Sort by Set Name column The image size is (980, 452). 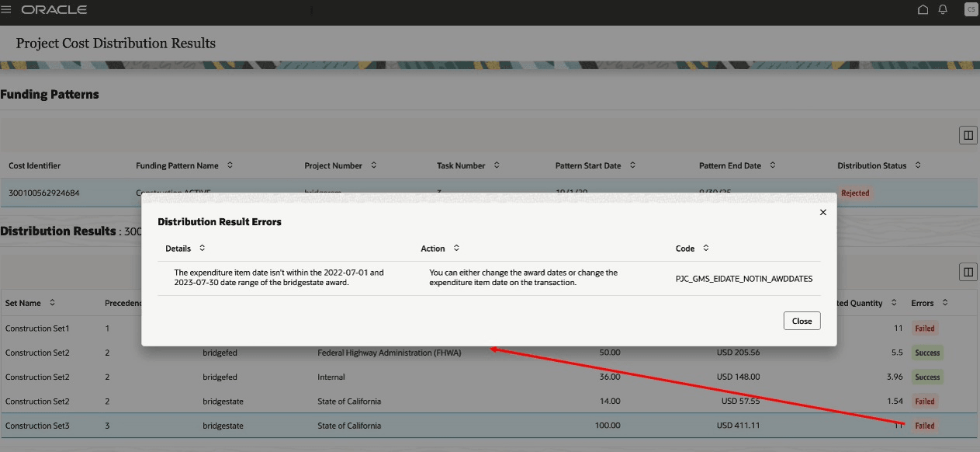pyautogui.click(x=52, y=303)
